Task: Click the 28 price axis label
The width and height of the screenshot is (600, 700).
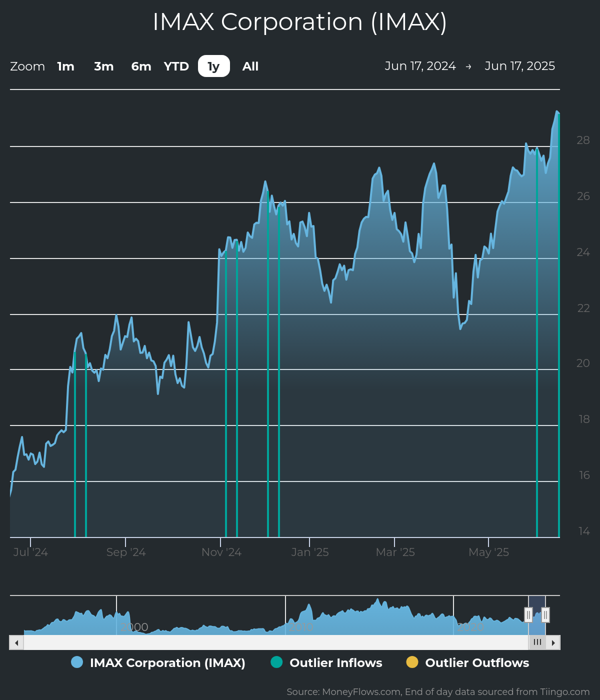Action: point(583,140)
